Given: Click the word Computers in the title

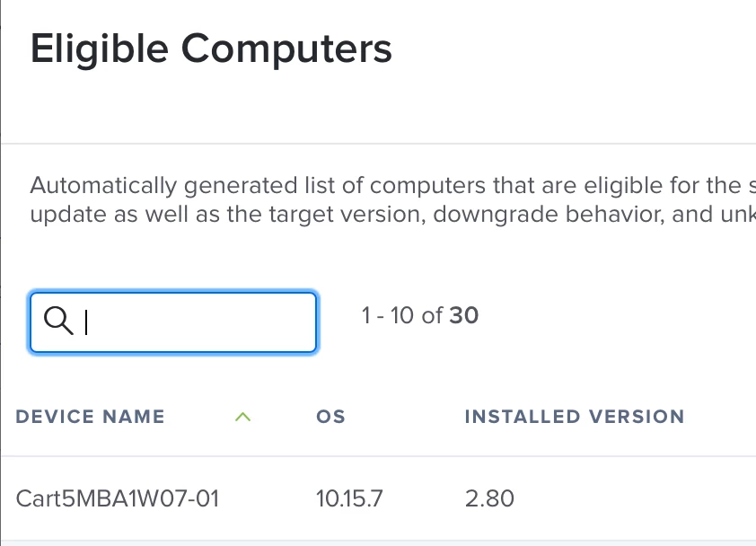Looking at the screenshot, I should [x=286, y=49].
